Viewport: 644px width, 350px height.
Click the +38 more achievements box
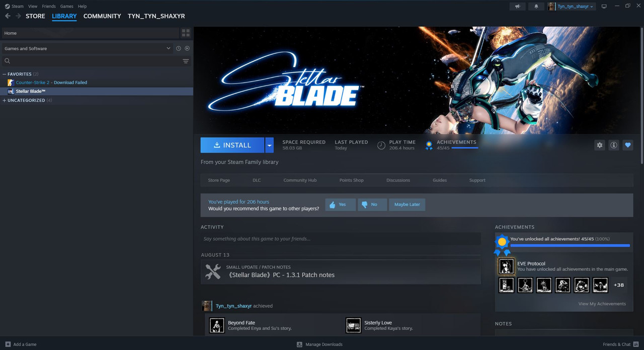coord(619,285)
